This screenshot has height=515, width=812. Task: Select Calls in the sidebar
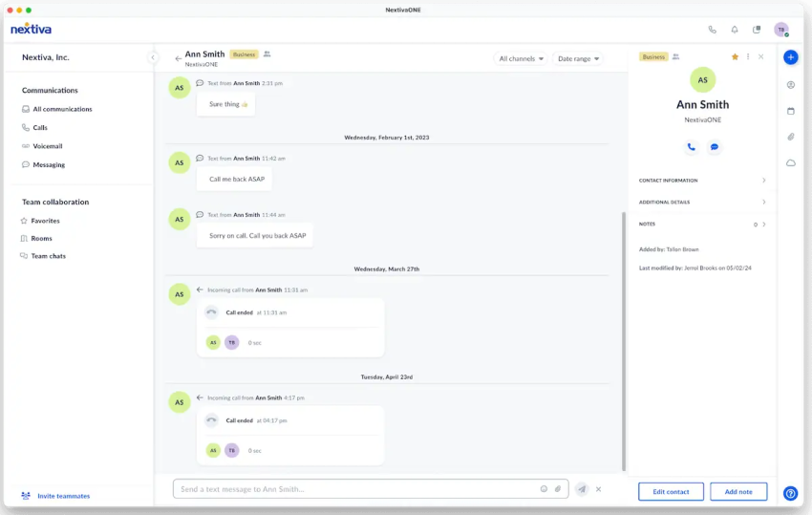click(34, 127)
